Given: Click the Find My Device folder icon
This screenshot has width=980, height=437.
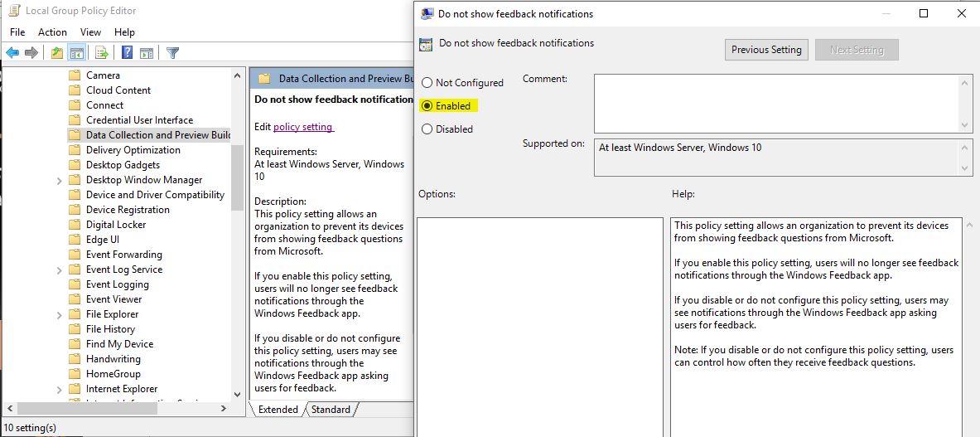Looking at the screenshot, I should 75,344.
